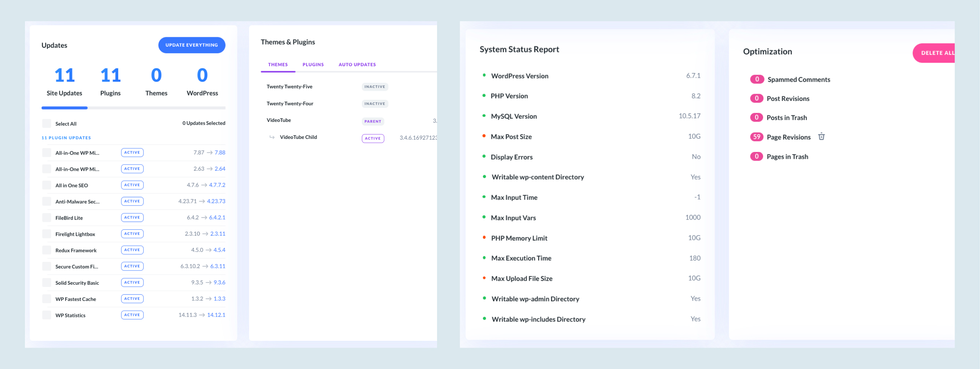Open the Auto Updates tab
Image resolution: width=980 pixels, height=369 pixels.
tap(357, 64)
